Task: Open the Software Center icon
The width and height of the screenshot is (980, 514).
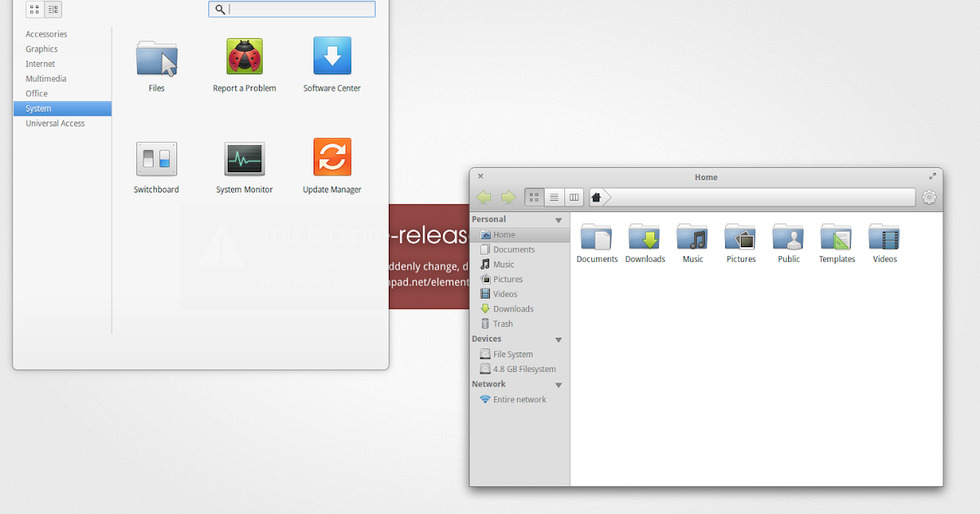Action: 332,58
